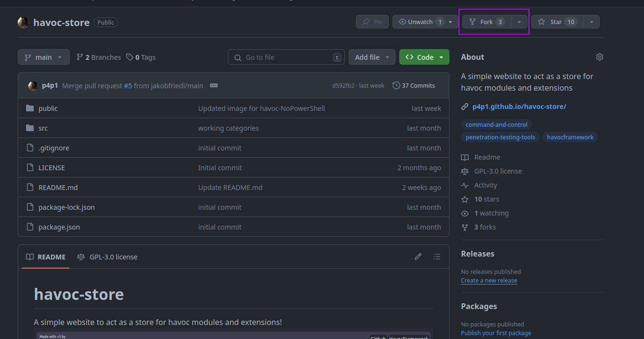Expand the Add file dropdown
The width and height of the screenshot is (644, 339).
[x=371, y=57]
